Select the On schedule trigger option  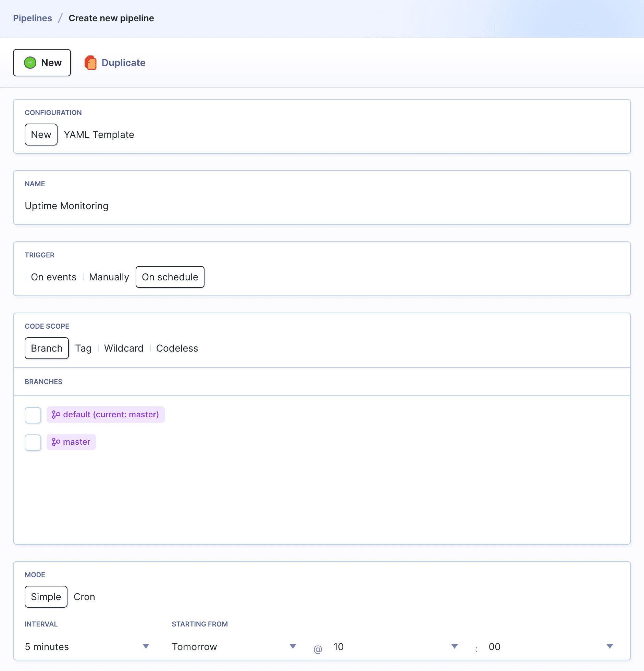(170, 277)
